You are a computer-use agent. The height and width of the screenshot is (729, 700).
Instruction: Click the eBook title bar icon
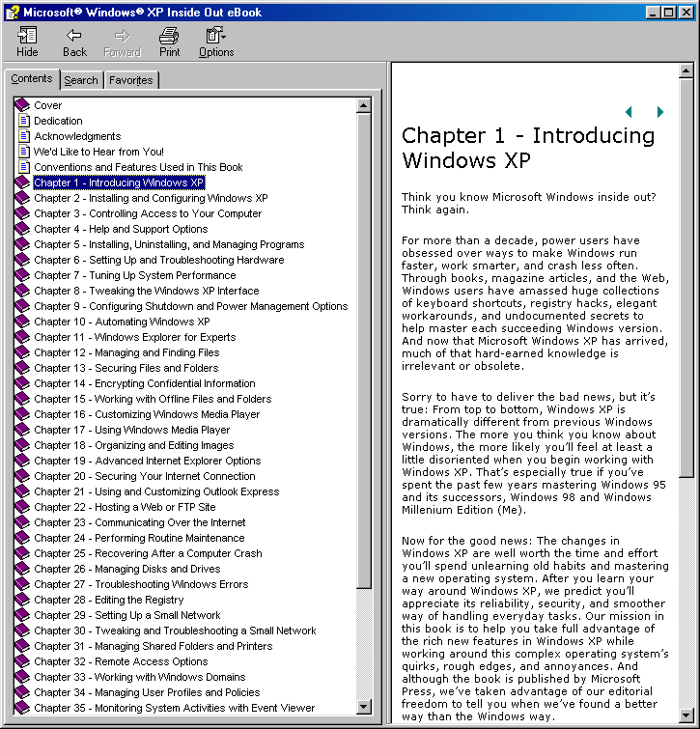[13, 13]
